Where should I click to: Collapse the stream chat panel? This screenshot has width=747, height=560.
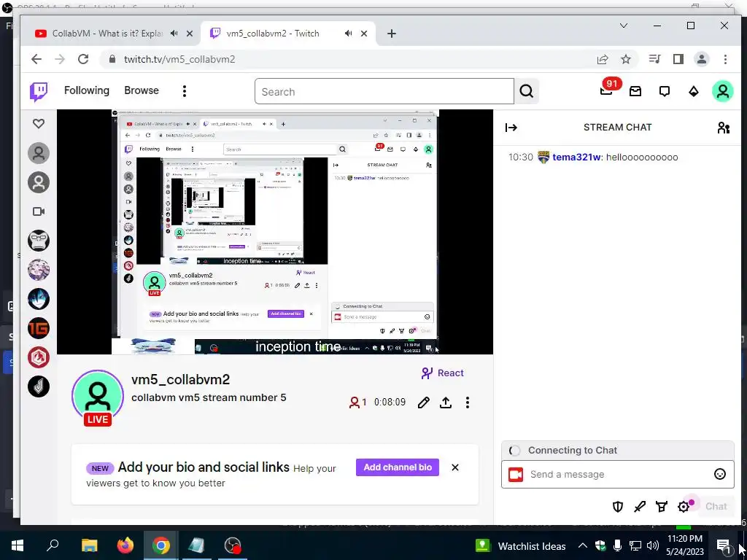click(x=511, y=128)
